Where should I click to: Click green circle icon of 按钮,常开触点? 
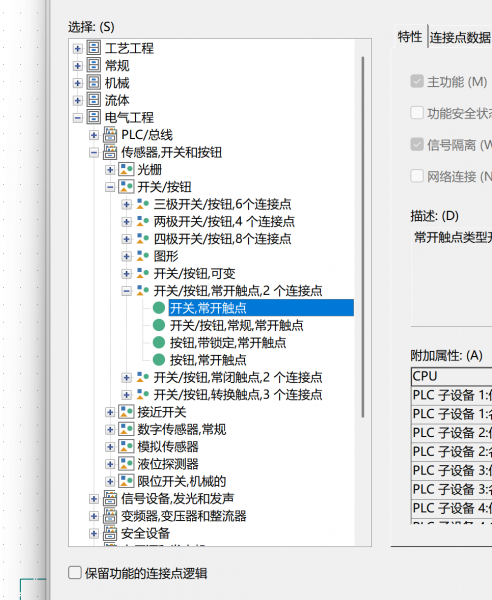pos(159,360)
